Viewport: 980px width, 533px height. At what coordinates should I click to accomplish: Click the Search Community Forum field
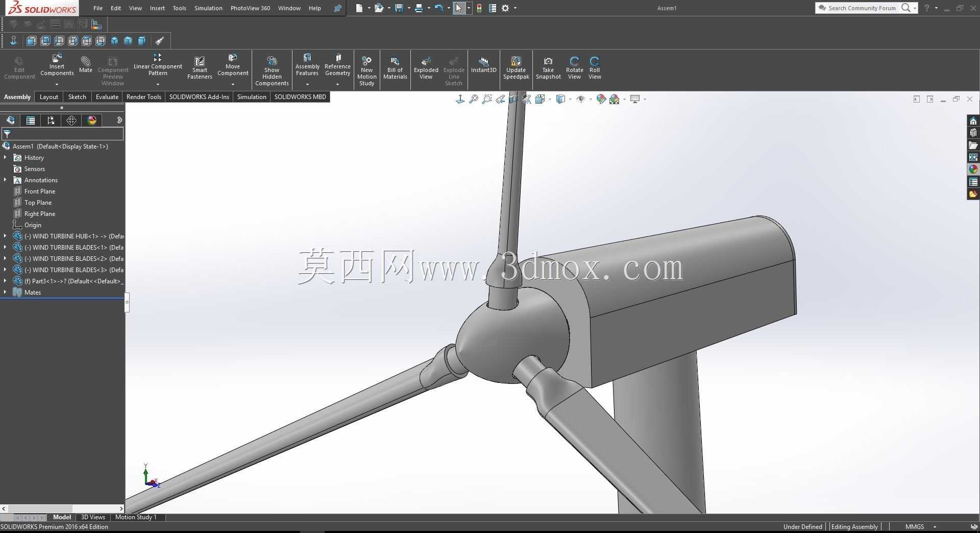tap(862, 8)
